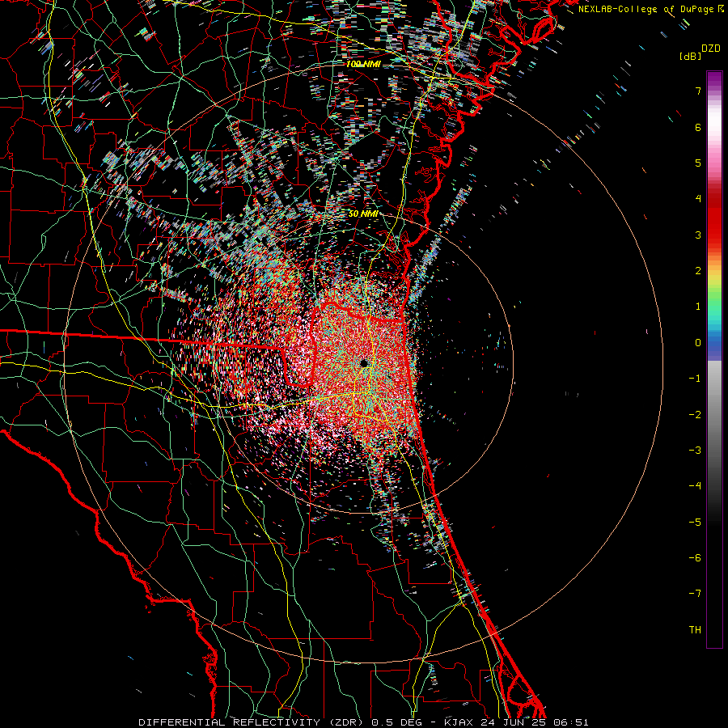Click the -1 tick label on color scale

(695, 379)
